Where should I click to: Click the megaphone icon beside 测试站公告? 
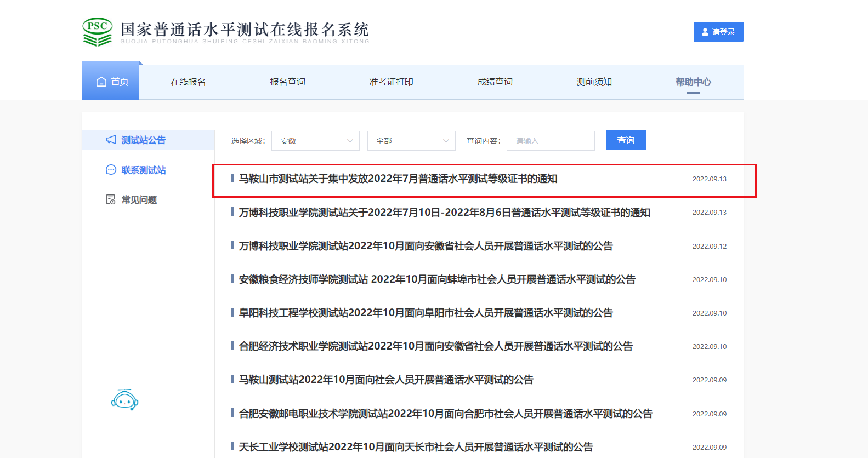click(x=111, y=140)
